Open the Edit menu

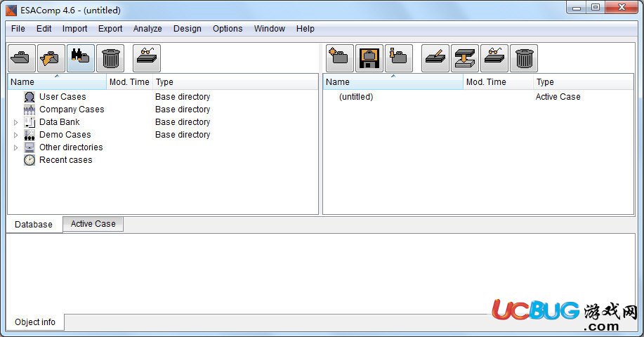[x=44, y=29]
